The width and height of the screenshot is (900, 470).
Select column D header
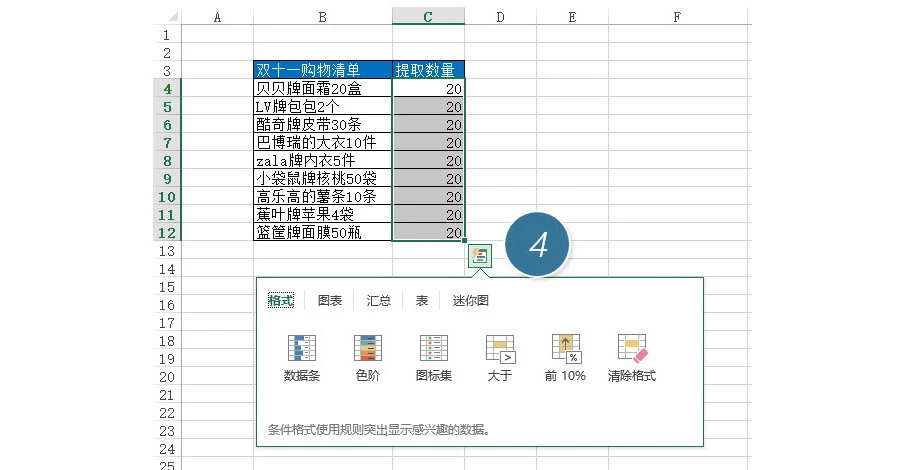[501, 17]
